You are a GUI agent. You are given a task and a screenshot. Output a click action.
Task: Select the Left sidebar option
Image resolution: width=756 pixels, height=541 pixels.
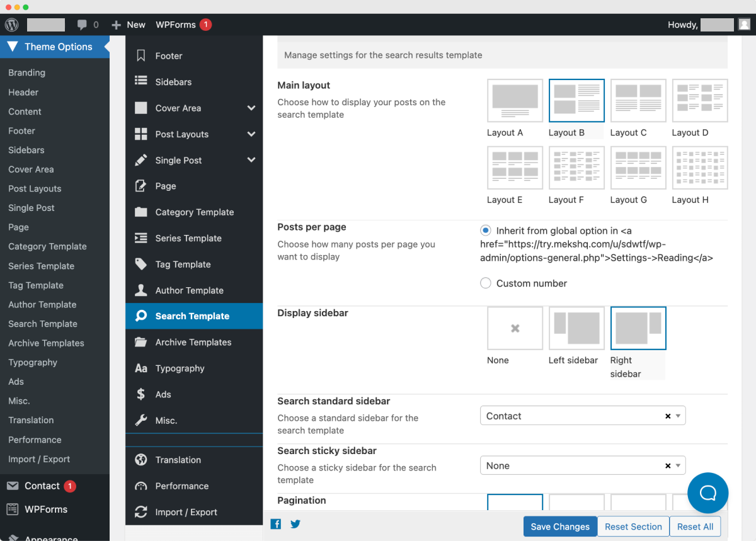[576, 328]
